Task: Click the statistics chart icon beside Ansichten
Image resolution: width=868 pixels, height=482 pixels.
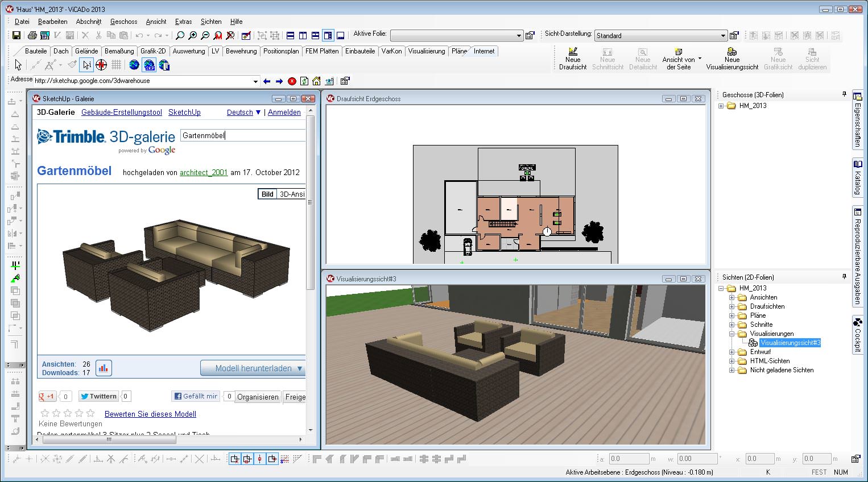Action: (104, 368)
